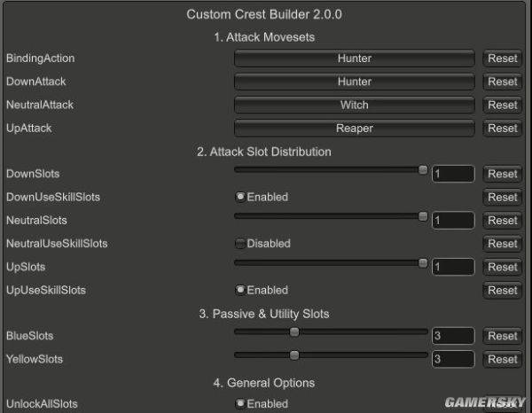
Task: Toggle the UpUseSkillSlots option
Action: pyautogui.click(x=240, y=290)
